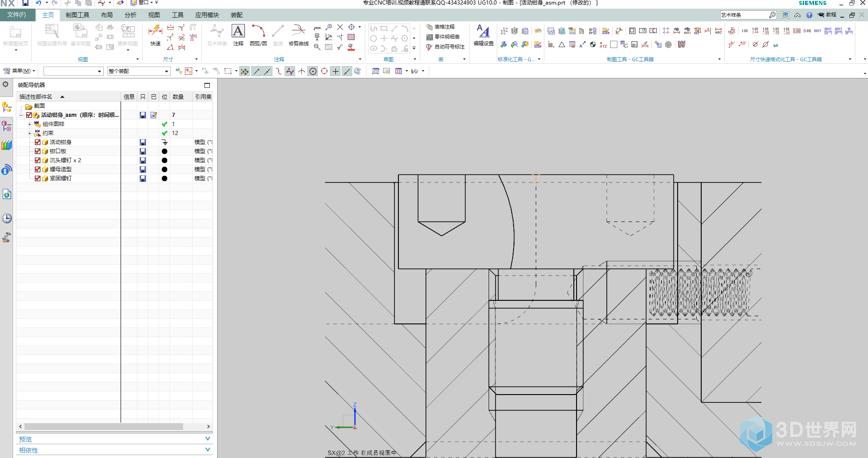Click the crosshatch area fill icon
The image size is (868, 458).
click(x=351, y=37)
